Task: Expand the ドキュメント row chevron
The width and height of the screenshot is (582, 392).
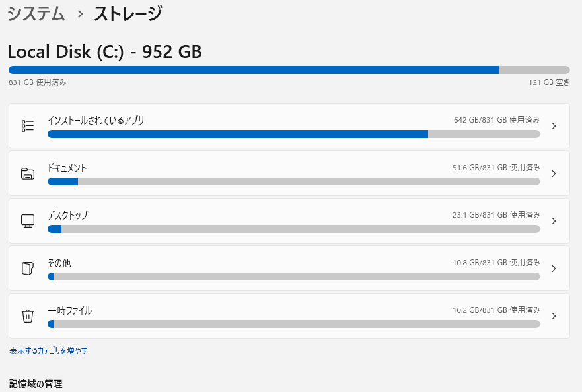Action: click(x=554, y=174)
